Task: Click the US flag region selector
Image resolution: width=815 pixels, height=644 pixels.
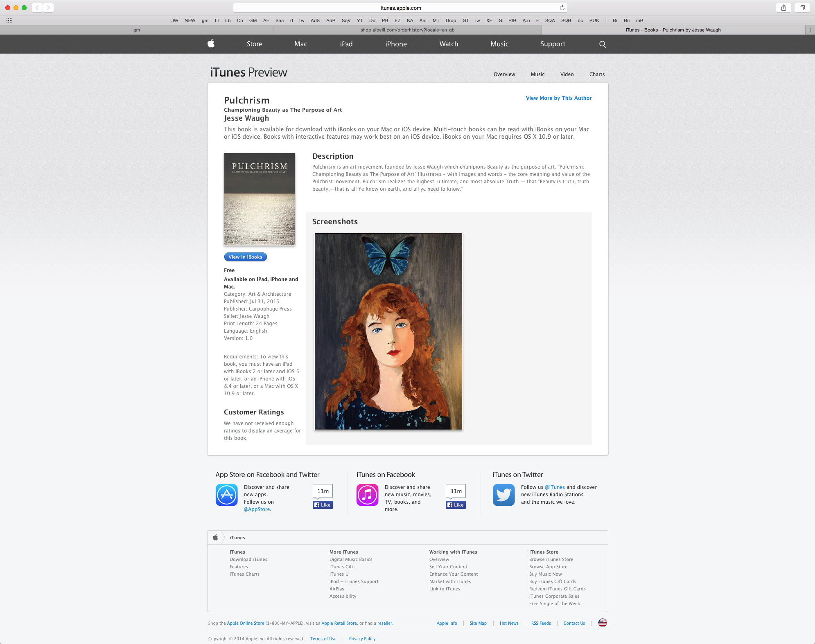Action: click(603, 623)
